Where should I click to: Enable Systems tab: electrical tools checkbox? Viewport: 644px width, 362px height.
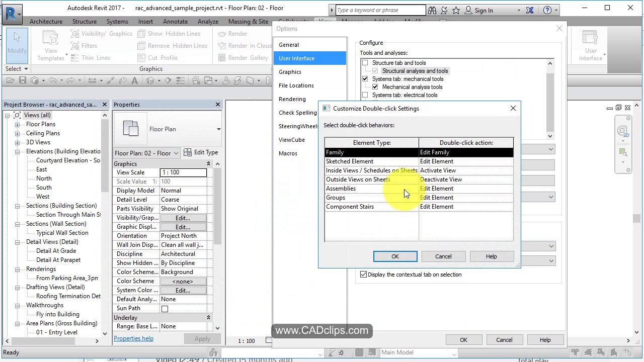click(x=365, y=95)
